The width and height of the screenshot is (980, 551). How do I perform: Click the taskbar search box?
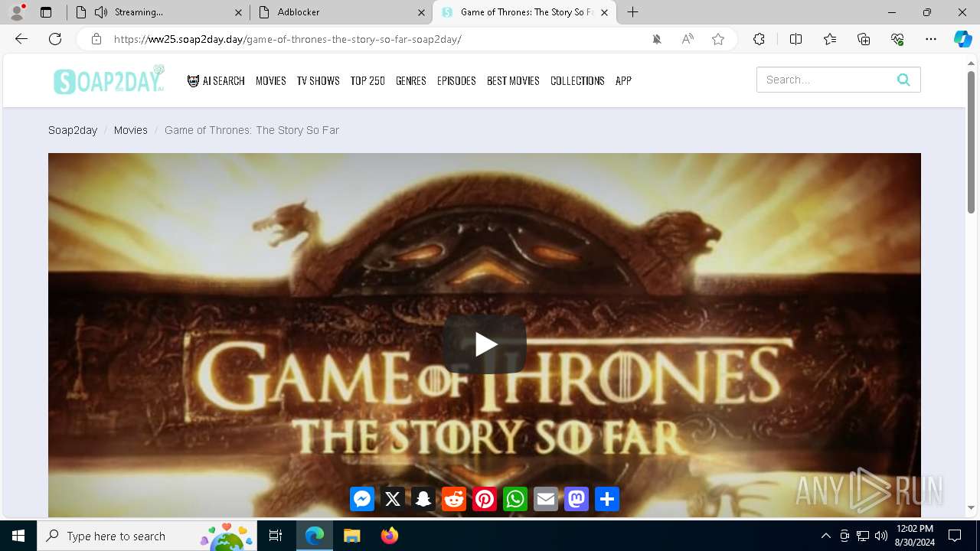[x=147, y=536]
